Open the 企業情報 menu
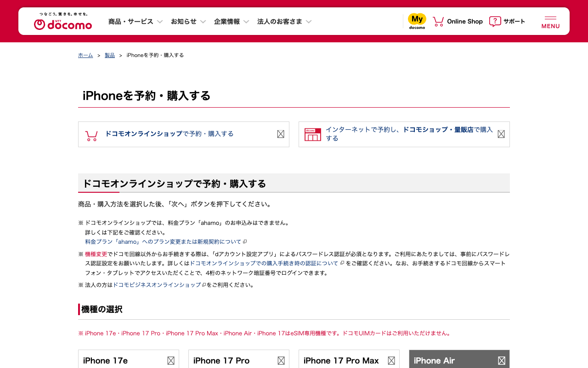 click(x=227, y=22)
